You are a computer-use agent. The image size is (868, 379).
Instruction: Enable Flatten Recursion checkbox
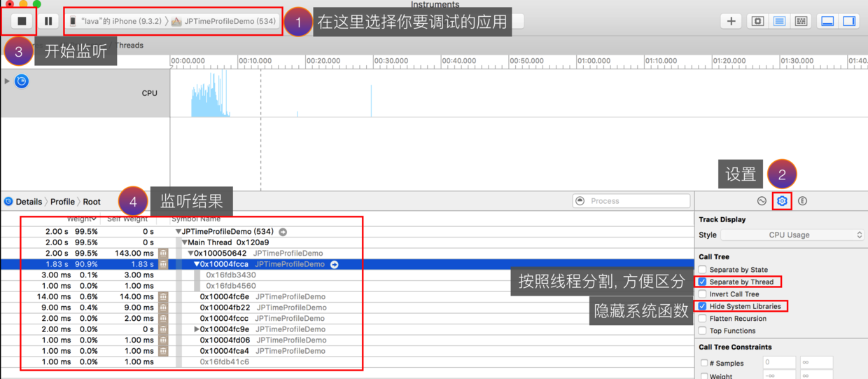tap(703, 319)
